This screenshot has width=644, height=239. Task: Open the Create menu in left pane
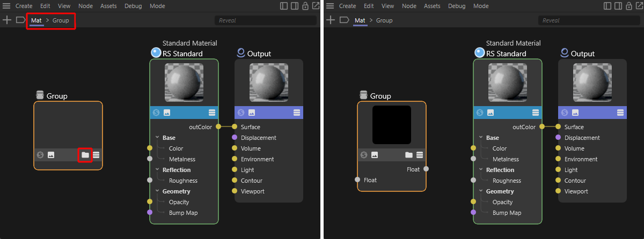coord(24,6)
